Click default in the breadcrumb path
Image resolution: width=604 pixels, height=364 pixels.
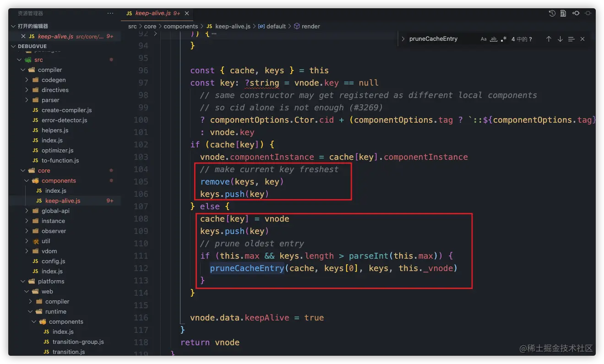[x=276, y=27]
